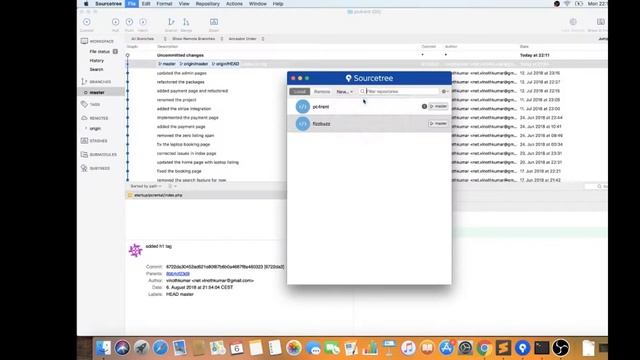Select commit 'implemented the payment page'
Screen dimensions: 640x360
(x=187, y=118)
